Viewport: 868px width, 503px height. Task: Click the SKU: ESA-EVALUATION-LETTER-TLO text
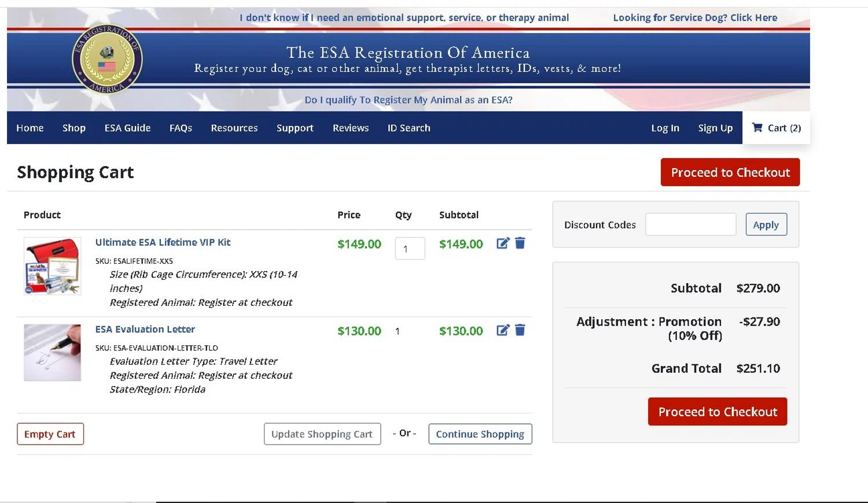pyautogui.click(x=157, y=348)
